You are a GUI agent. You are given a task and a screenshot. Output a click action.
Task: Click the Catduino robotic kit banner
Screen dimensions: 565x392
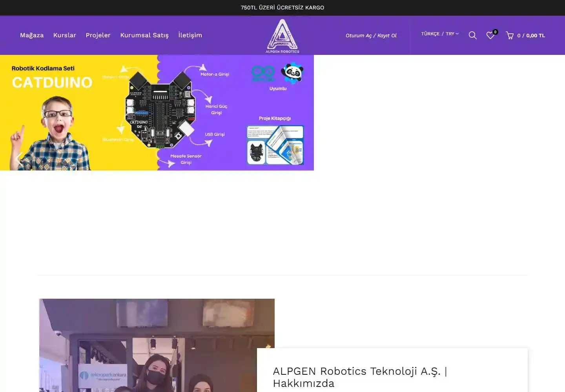(x=157, y=113)
